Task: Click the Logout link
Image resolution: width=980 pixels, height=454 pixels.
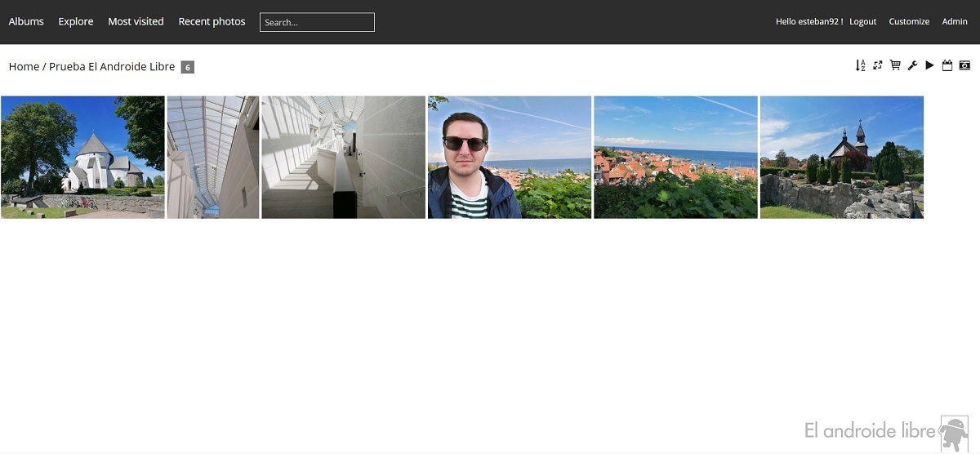Action: click(862, 22)
